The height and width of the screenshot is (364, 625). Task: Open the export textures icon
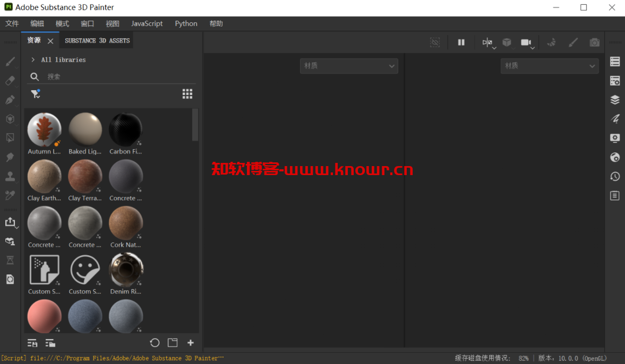[11, 222]
